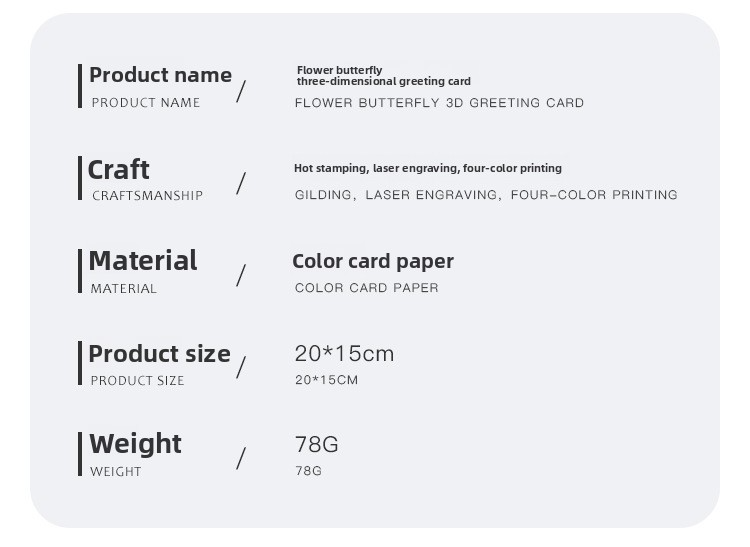The height and width of the screenshot is (547, 750).
Task: Click the large '20*15cm' value
Action: tap(344, 354)
